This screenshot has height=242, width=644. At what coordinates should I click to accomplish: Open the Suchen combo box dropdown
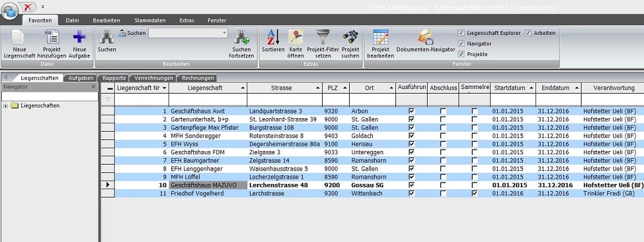[x=224, y=33]
